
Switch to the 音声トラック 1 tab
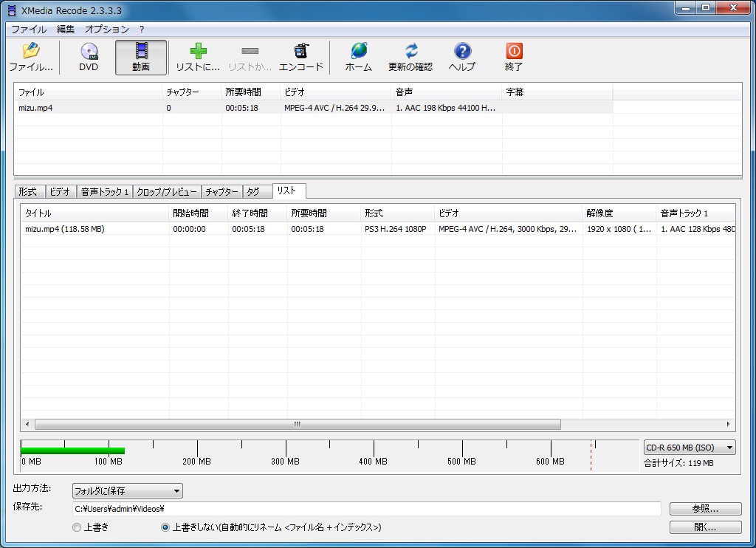click(x=104, y=192)
